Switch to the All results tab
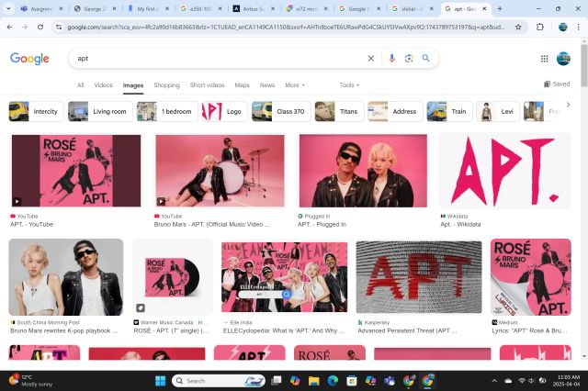The width and height of the screenshot is (588, 391). pos(80,85)
